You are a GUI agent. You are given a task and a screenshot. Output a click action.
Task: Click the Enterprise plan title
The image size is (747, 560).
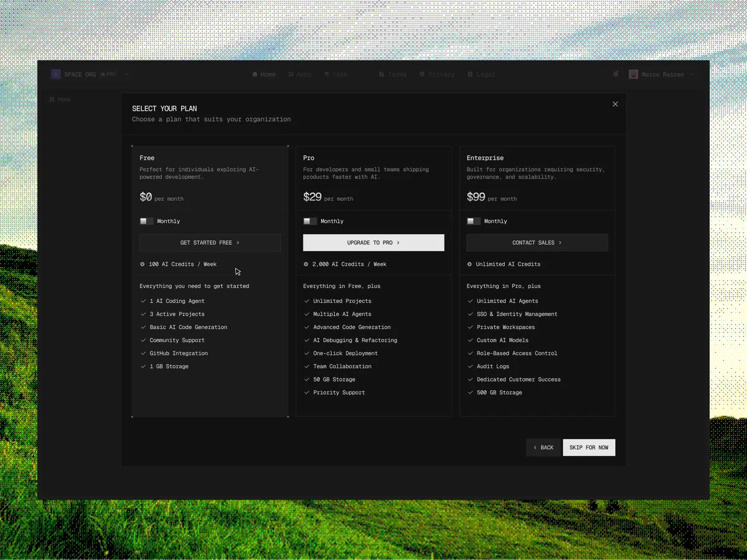[485, 158]
